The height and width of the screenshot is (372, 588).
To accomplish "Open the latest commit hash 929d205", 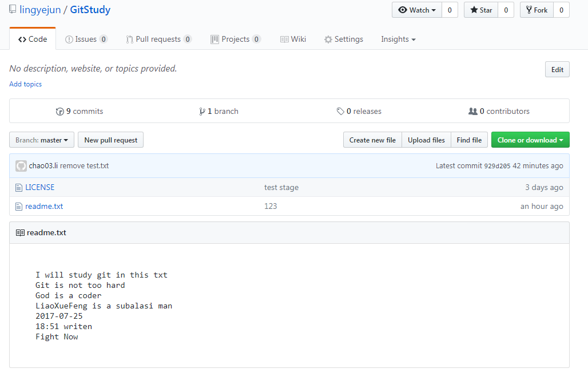I will (497, 166).
